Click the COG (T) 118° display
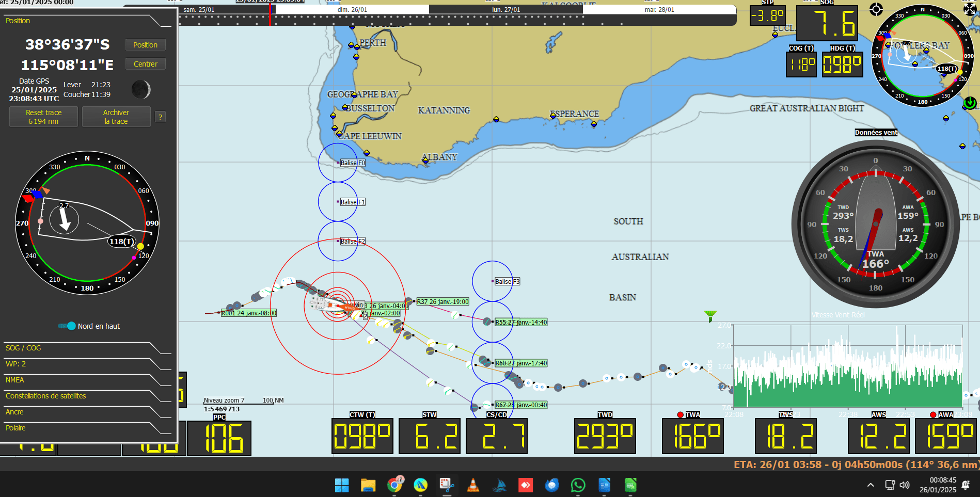The image size is (980, 497). [x=801, y=65]
